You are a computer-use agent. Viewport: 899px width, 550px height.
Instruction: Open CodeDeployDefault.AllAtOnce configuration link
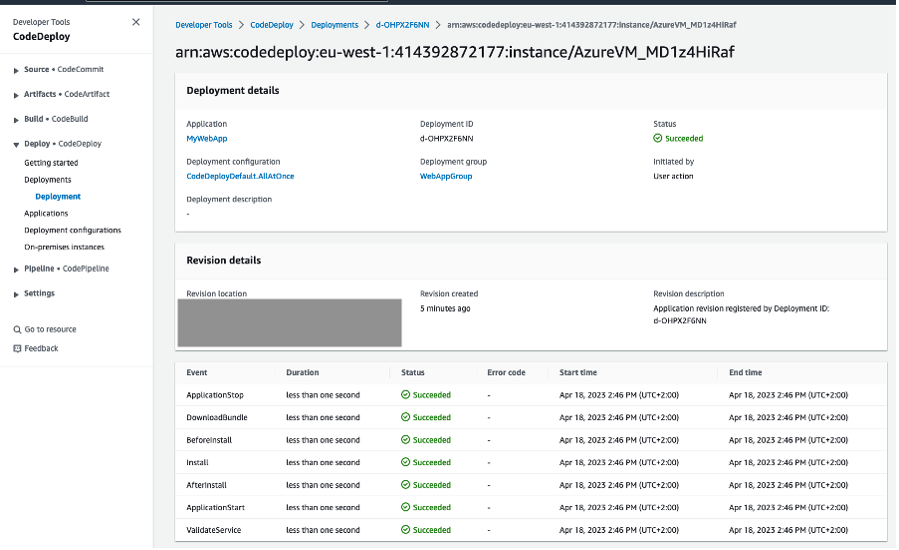pyautogui.click(x=240, y=177)
